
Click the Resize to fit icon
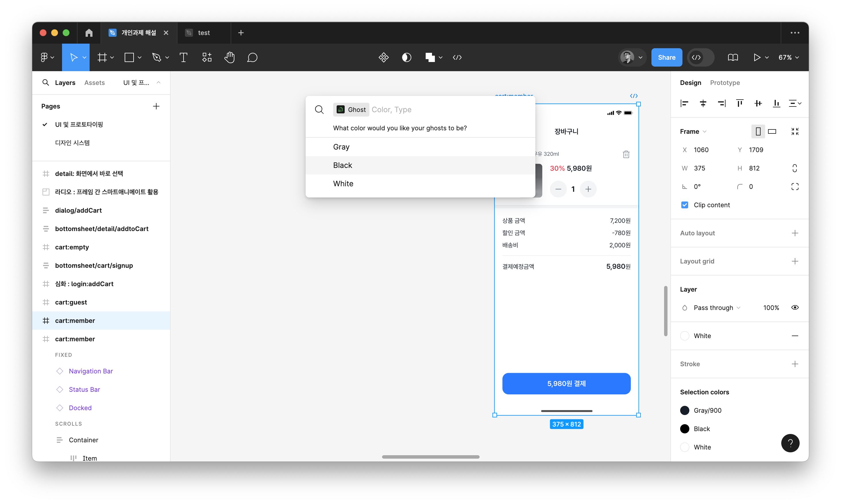tap(794, 131)
